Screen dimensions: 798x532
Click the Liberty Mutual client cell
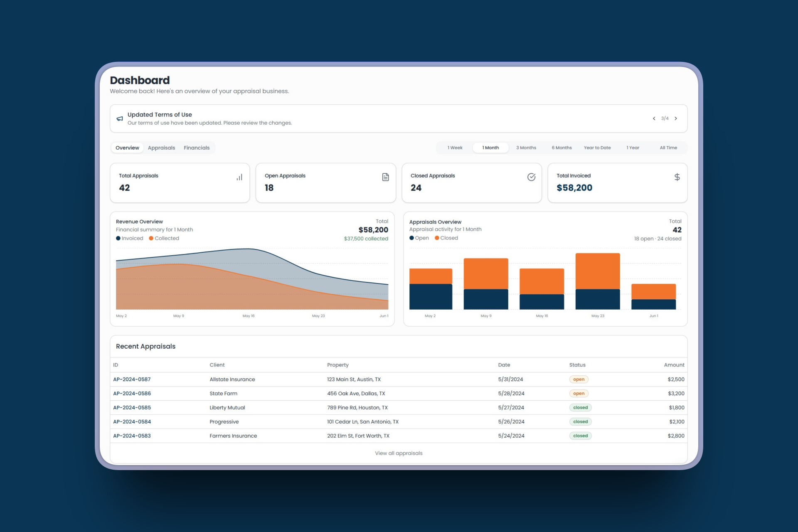(x=227, y=407)
